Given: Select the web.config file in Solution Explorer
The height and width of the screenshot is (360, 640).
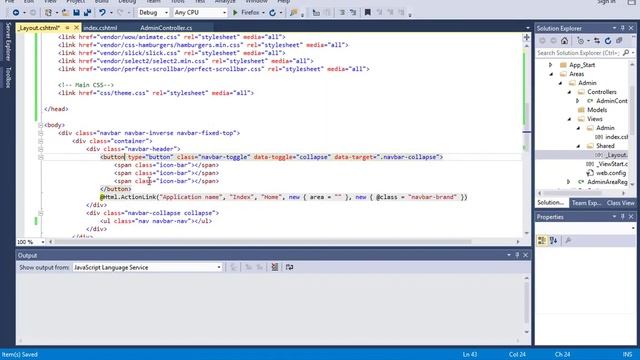Looking at the screenshot, I should click(x=611, y=173).
